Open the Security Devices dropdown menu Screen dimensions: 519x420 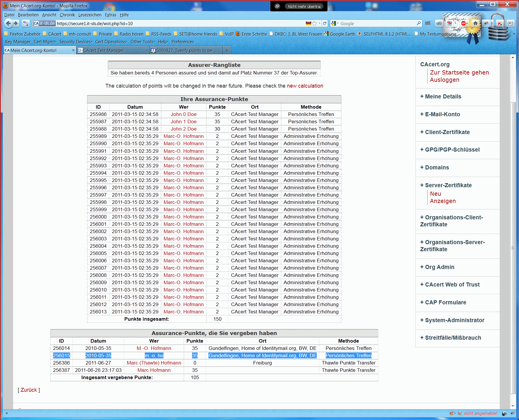pos(76,42)
